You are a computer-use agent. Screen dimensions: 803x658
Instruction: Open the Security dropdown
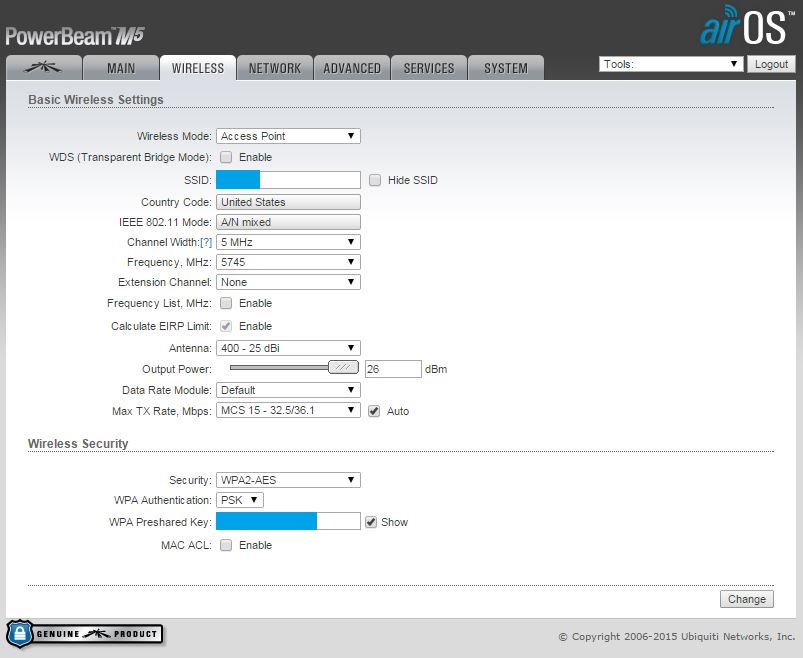pos(288,480)
